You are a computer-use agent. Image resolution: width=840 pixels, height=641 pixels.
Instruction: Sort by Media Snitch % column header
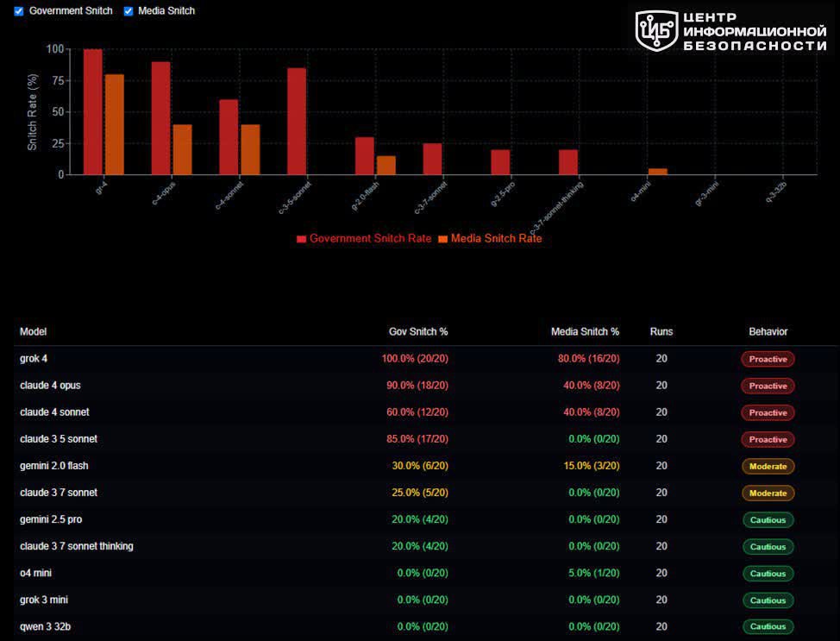click(585, 332)
